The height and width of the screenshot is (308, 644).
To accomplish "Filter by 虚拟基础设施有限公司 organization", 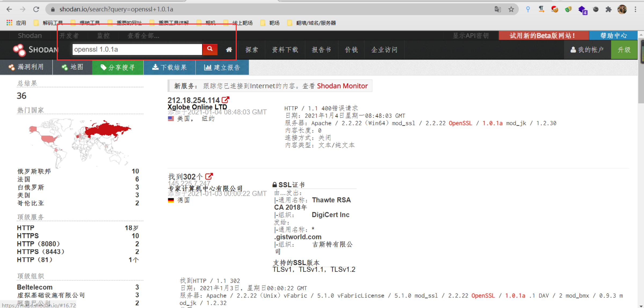I will click(51, 295).
